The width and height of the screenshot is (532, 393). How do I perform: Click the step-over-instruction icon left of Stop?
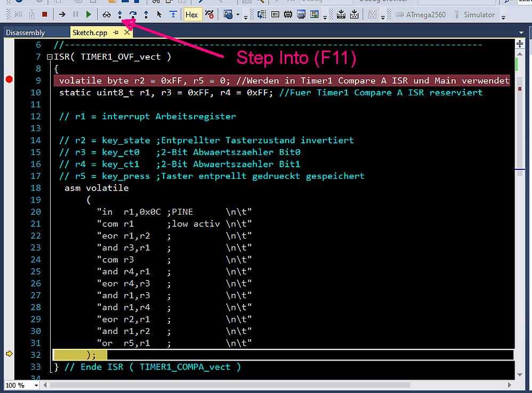pos(19,14)
